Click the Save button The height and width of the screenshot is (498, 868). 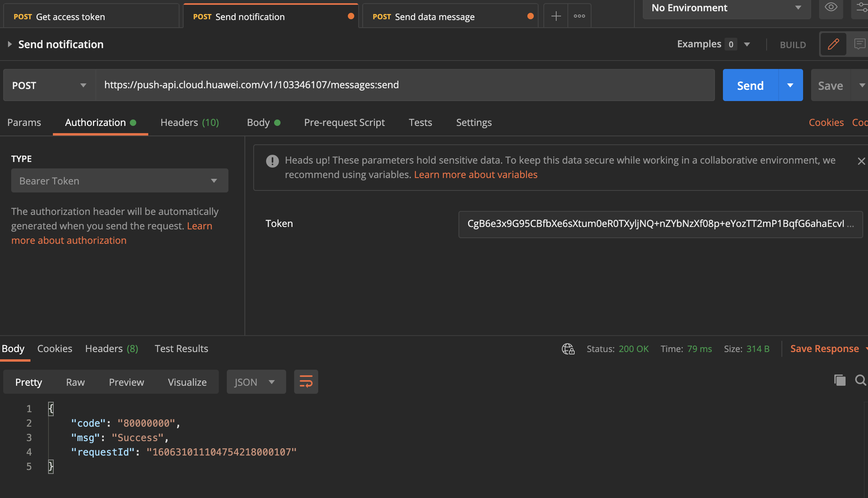(831, 85)
